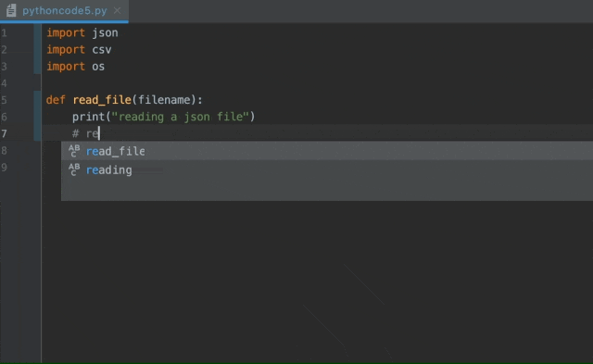The height and width of the screenshot is (364, 593).
Task: Click line number 9 in the gutter
Action: [x=4, y=167]
